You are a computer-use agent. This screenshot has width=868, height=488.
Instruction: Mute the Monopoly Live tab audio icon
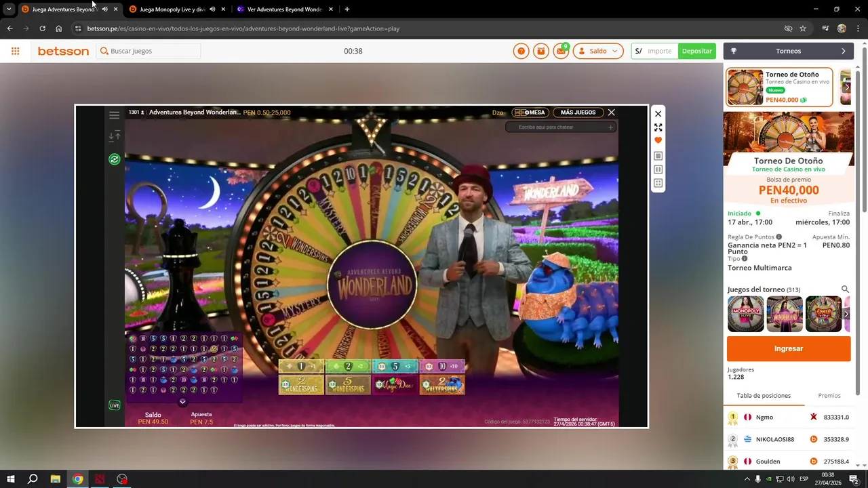coord(212,9)
